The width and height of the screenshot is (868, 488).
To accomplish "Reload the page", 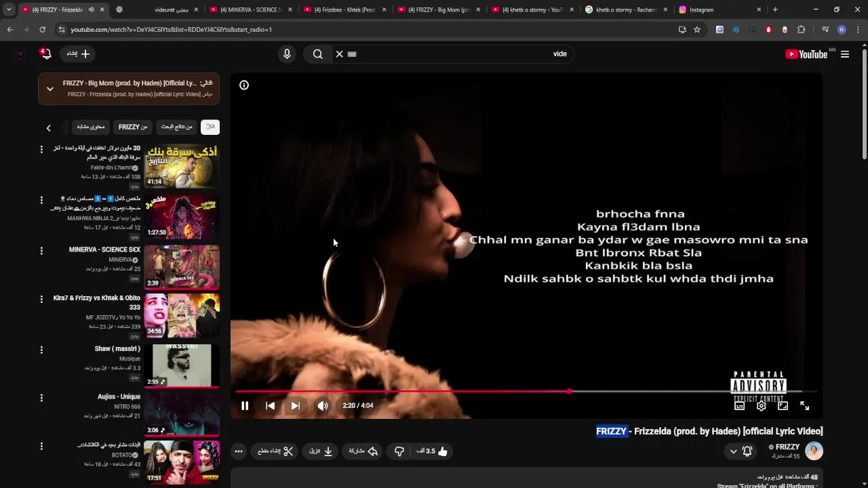I will tap(42, 30).
